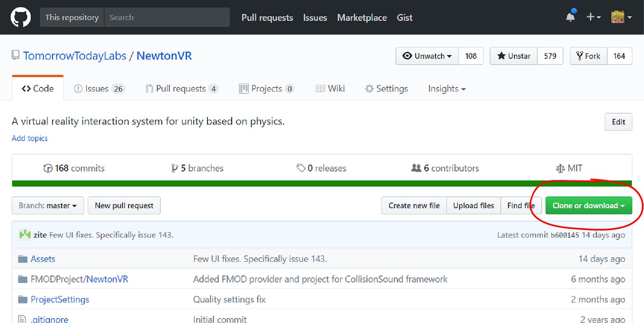
Task: Click the Assets folder icon
Action: click(23, 259)
